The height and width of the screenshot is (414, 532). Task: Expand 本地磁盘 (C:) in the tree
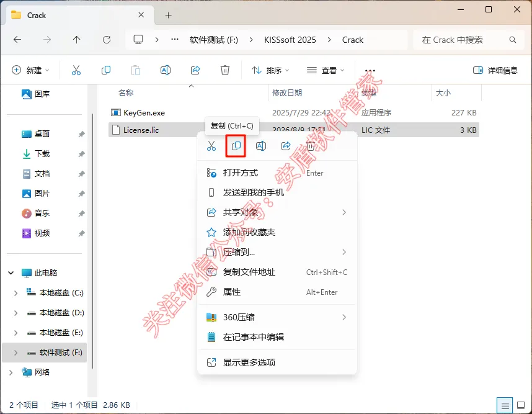pos(16,293)
